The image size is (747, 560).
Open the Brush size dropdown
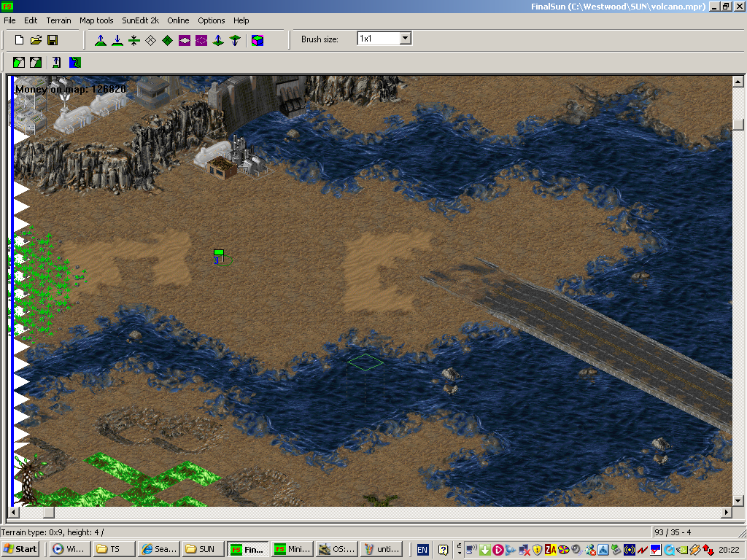point(406,38)
